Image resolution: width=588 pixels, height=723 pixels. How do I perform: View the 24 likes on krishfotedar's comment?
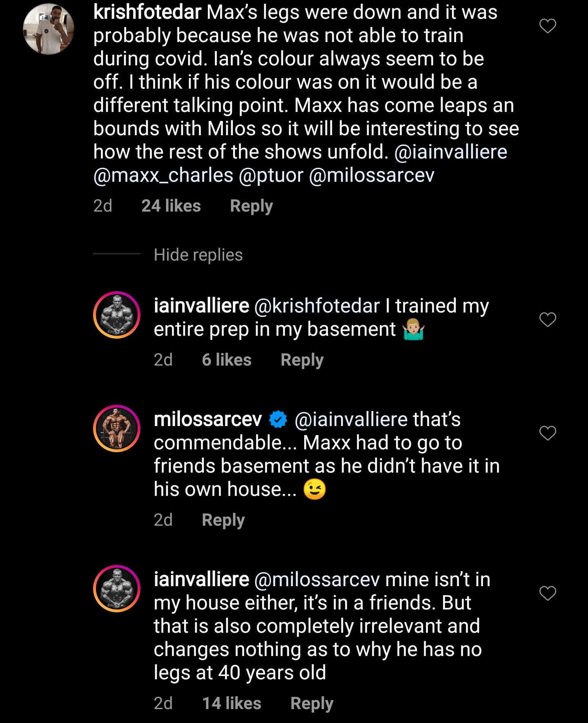coord(171,206)
